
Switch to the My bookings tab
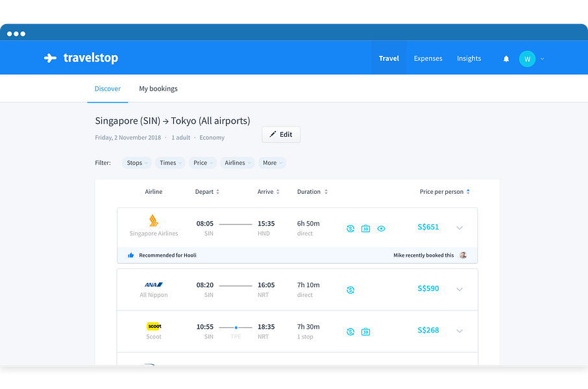(x=158, y=89)
